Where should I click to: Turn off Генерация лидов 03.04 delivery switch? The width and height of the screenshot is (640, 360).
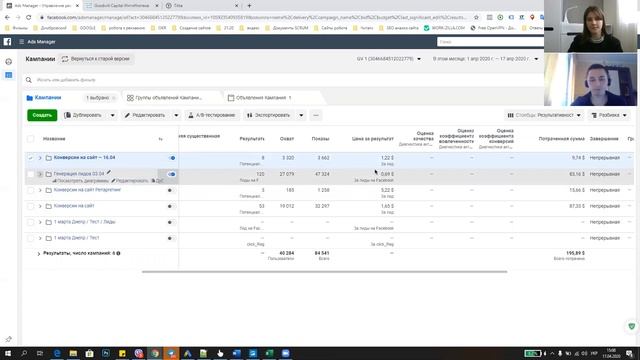point(171,174)
